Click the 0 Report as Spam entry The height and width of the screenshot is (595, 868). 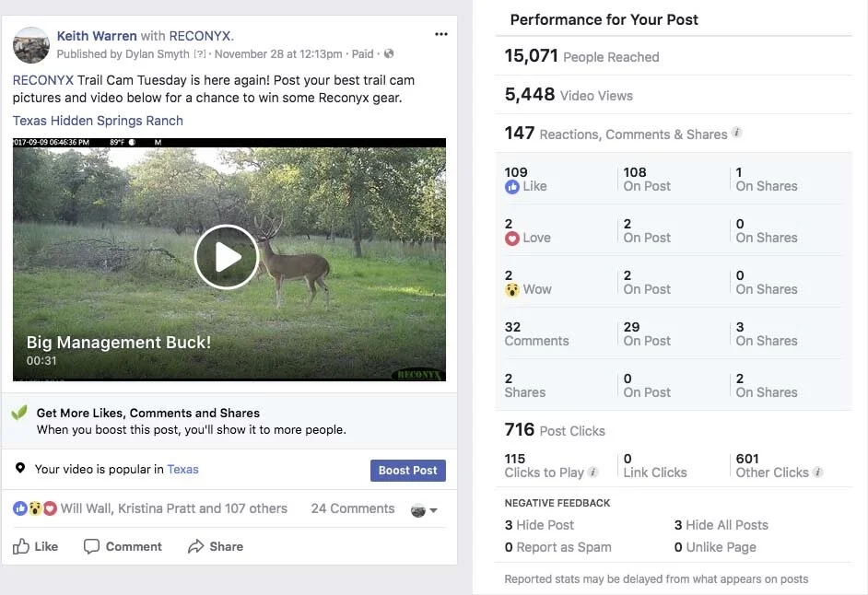[558, 547]
